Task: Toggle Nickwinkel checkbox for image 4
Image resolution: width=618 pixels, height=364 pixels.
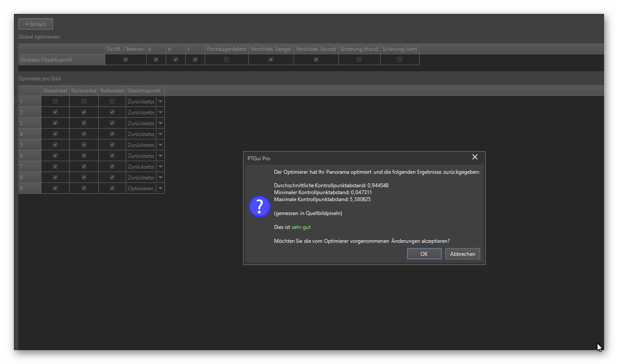Action: click(84, 134)
